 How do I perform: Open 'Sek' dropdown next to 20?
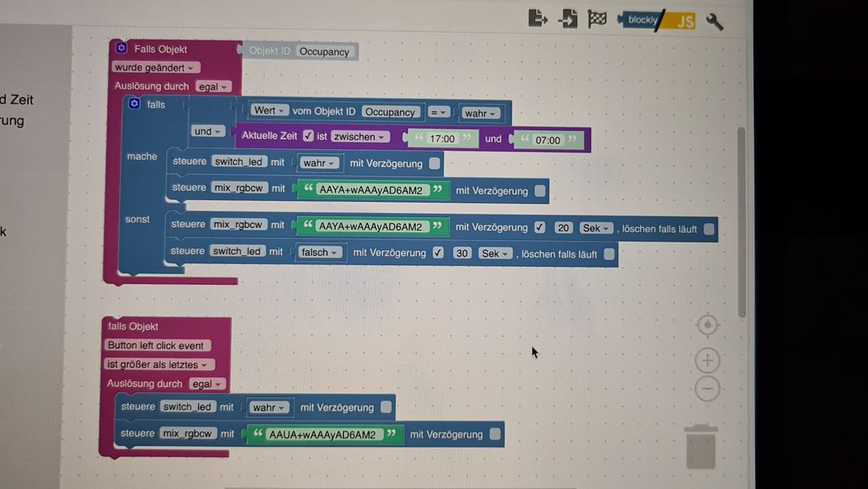point(596,228)
